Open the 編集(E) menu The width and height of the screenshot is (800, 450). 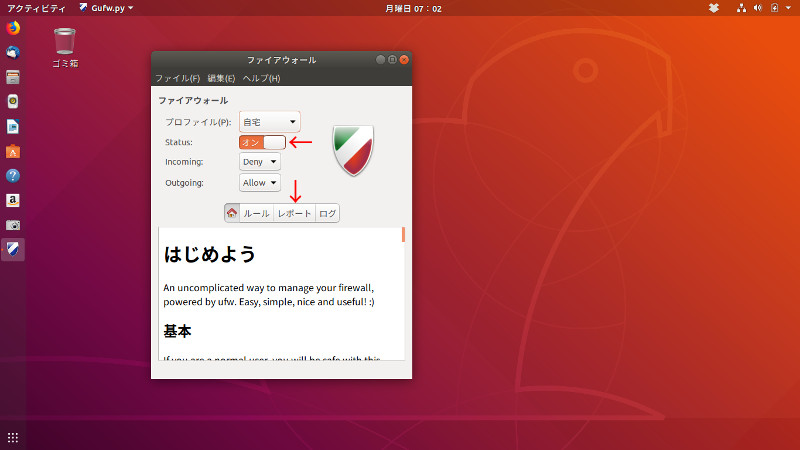tap(221, 78)
